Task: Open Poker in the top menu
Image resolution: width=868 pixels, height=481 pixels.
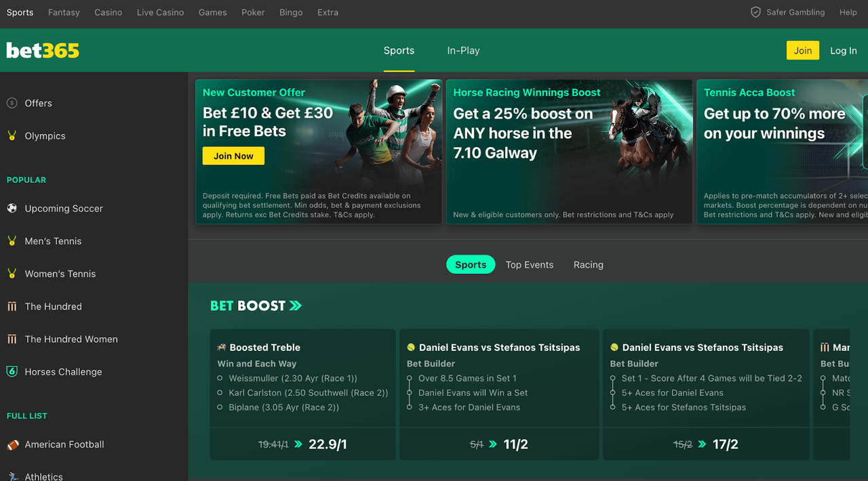Action: coord(253,12)
